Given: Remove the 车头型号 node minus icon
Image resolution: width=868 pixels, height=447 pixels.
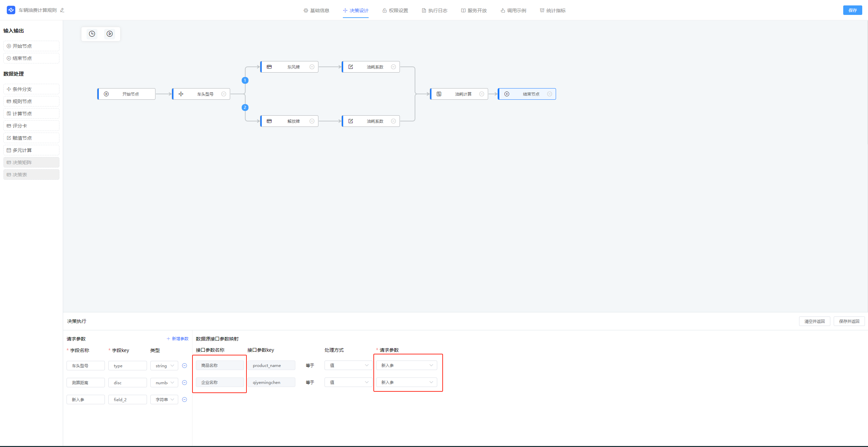Looking at the screenshot, I should pos(224,94).
